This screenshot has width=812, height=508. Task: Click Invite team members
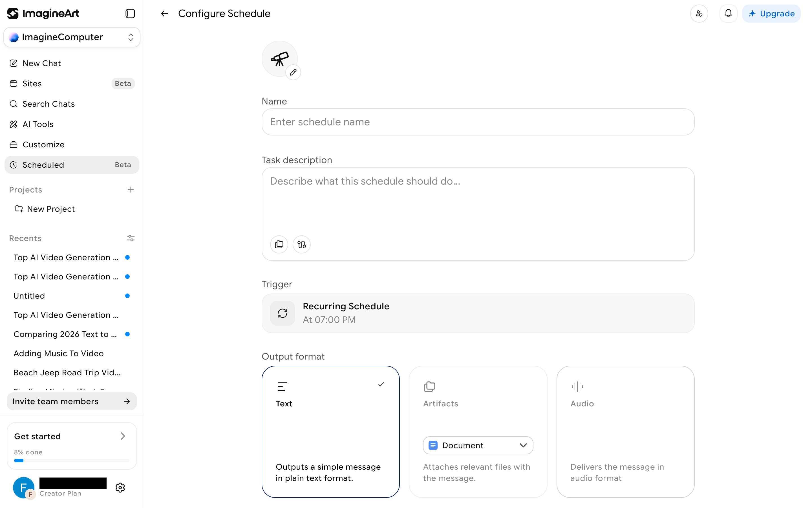pyautogui.click(x=72, y=401)
